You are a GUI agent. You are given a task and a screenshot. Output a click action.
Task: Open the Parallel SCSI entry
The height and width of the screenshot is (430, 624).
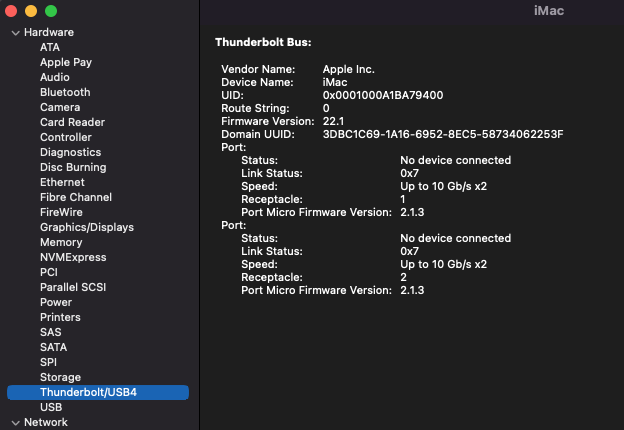73,287
